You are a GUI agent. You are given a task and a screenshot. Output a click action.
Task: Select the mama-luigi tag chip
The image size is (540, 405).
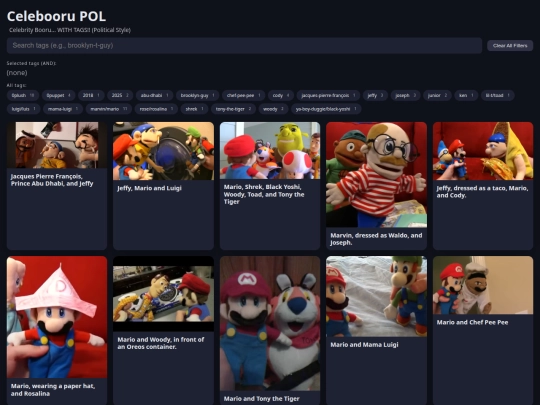(63, 109)
